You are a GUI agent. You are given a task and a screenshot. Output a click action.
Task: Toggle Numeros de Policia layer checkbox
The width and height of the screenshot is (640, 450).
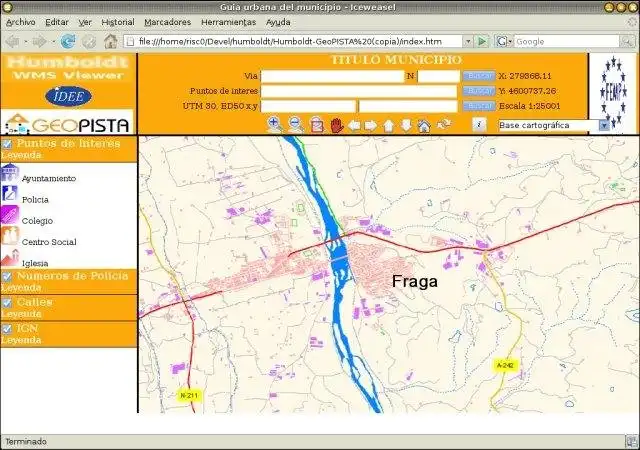pyautogui.click(x=7, y=276)
